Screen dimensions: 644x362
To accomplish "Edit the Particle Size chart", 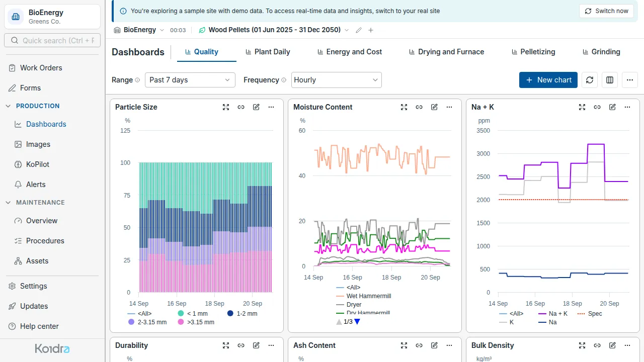I will pos(256,107).
